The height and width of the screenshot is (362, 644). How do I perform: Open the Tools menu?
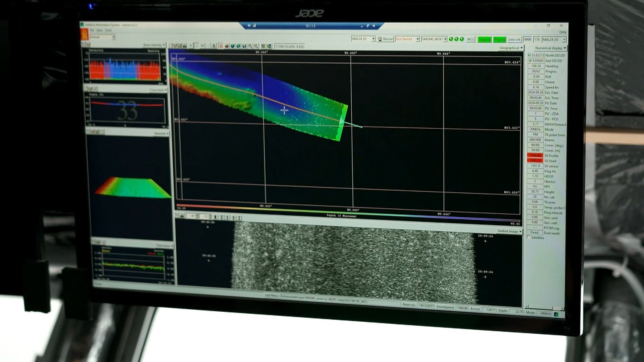108,30
